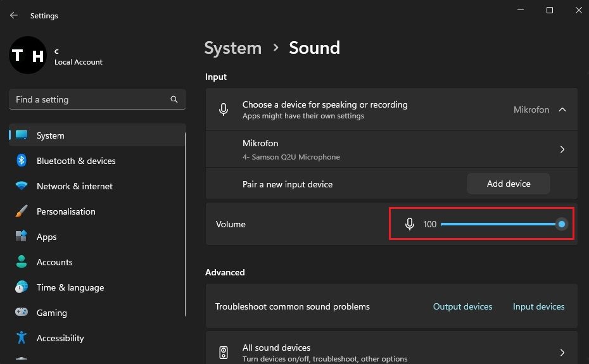Click the Personalisation paintbrush icon
Image resolution: width=589 pixels, height=364 pixels.
click(22, 211)
